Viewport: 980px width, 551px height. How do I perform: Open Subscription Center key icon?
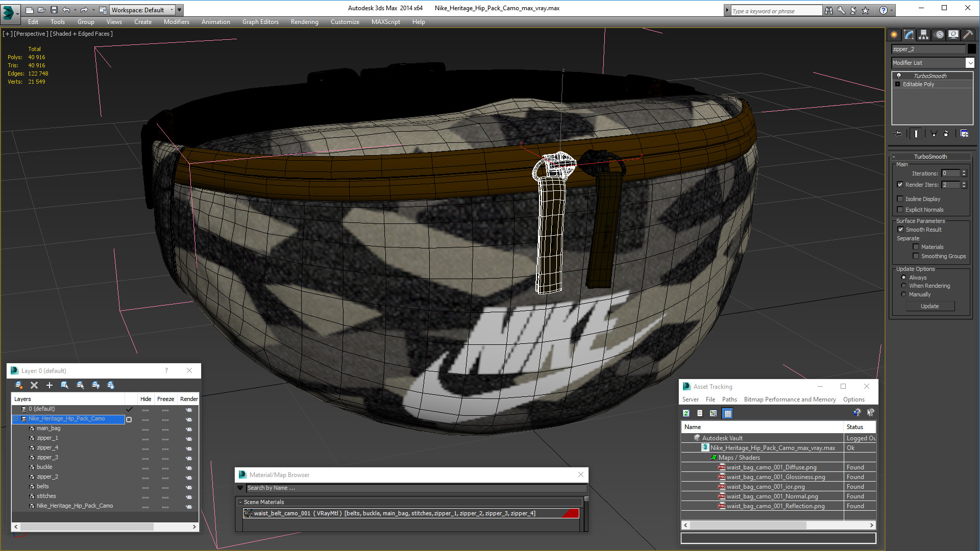click(841, 10)
